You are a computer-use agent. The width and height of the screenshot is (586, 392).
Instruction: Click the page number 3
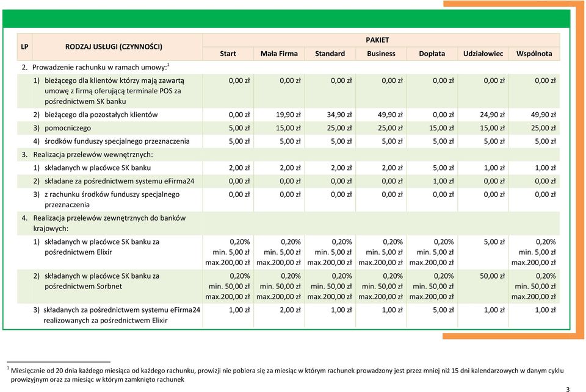[568, 389]
